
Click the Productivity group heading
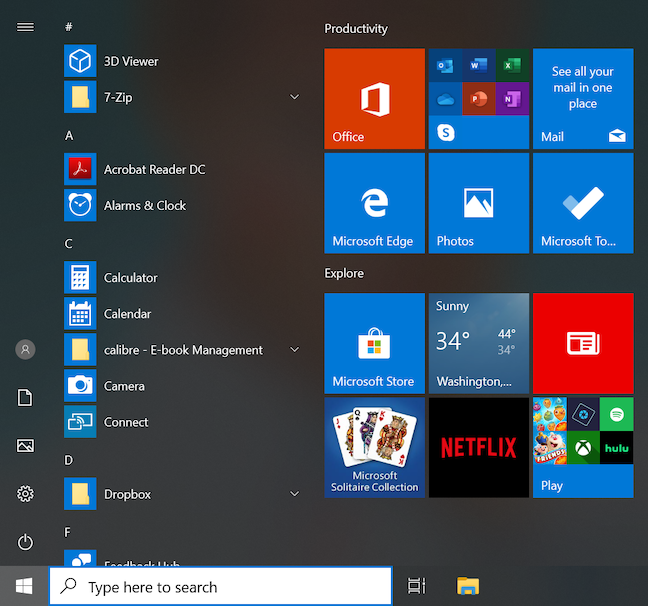pyautogui.click(x=356, y=29)
